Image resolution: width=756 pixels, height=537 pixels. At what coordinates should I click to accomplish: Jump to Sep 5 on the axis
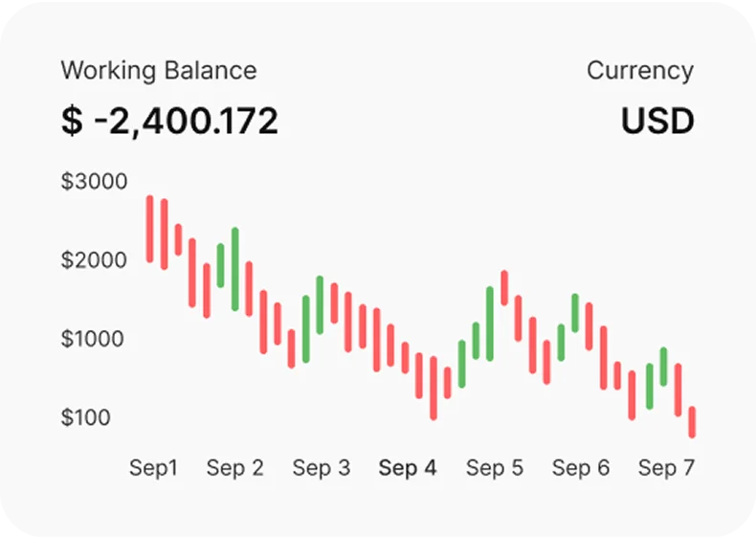495,468
